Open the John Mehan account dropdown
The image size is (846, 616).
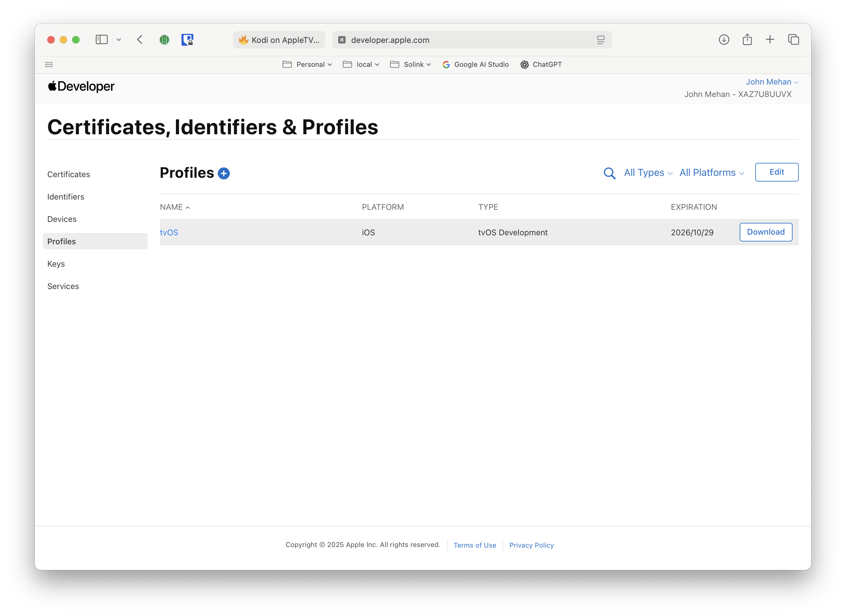(x=771, y=82)
